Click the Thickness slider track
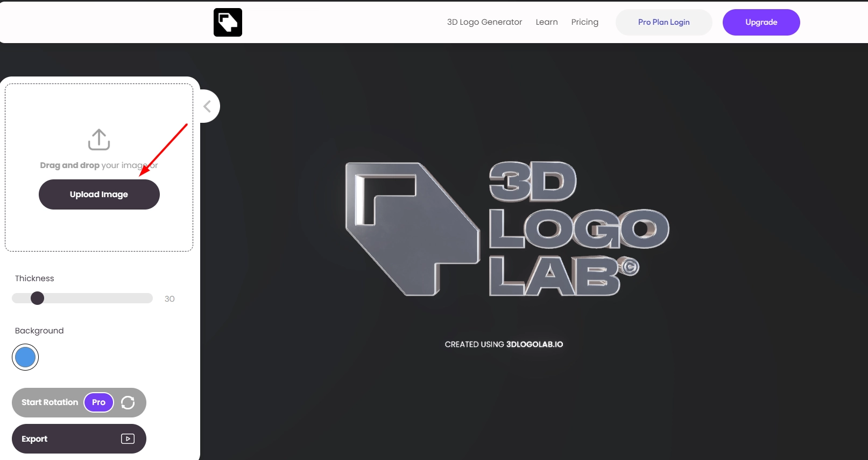 [82, 298]
